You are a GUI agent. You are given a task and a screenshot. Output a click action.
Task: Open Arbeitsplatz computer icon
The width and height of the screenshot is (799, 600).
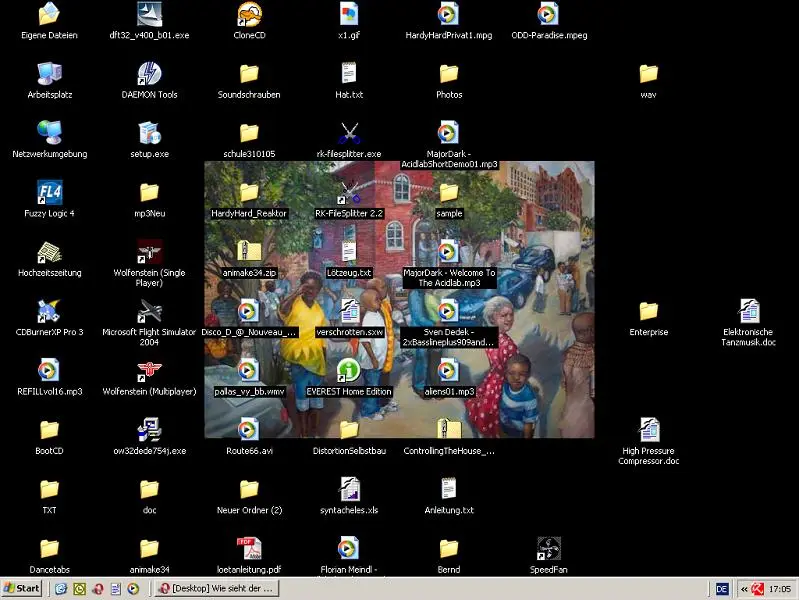pyautogui.click(x=49, y=74)
